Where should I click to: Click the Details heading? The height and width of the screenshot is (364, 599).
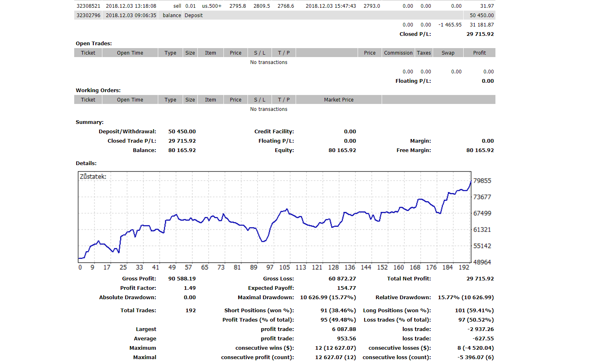pyautogui.click(x=86, y=163)
